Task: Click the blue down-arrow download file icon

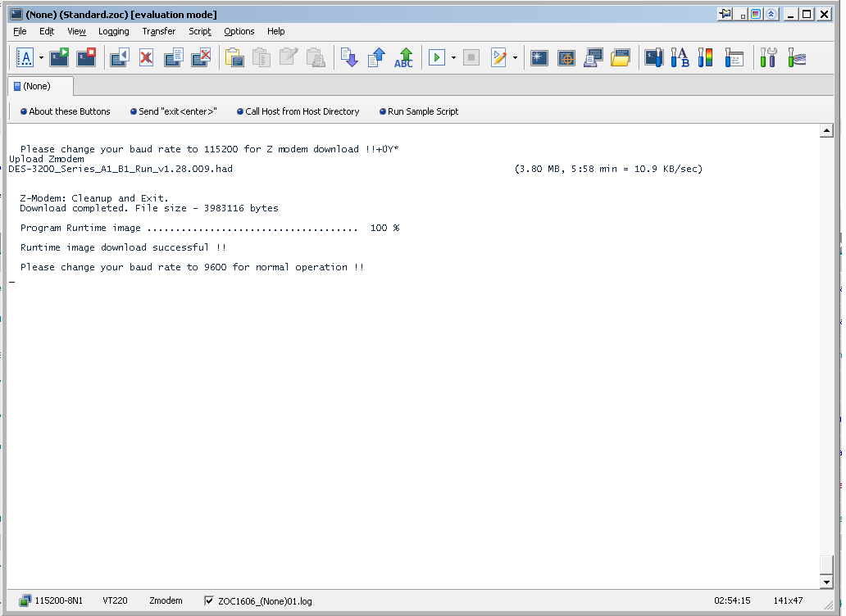Action: coord(349,58)
